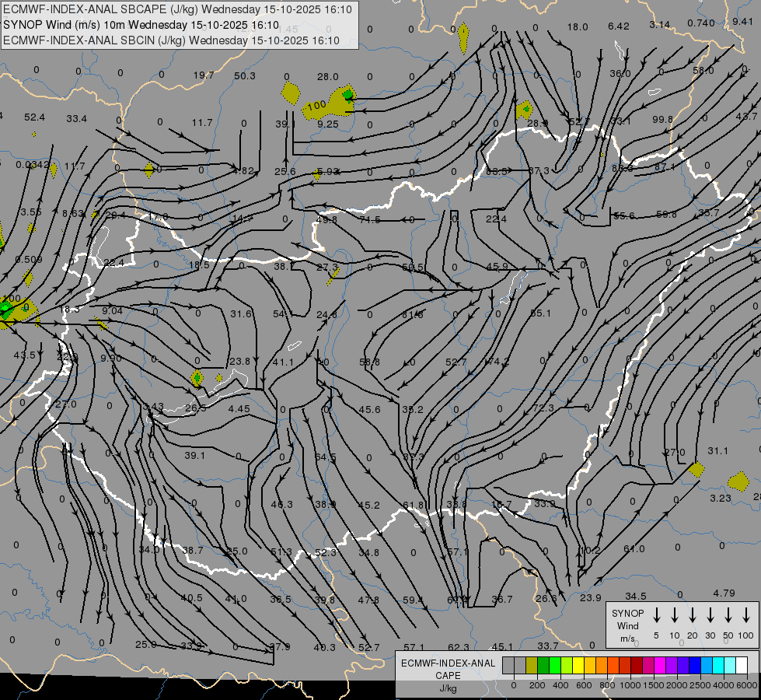This screenshot has width=761, height=700.
Task: Pick the dark blue swatch in the CAPE scale
Action: pyautogui.click(x=695, y=666)
